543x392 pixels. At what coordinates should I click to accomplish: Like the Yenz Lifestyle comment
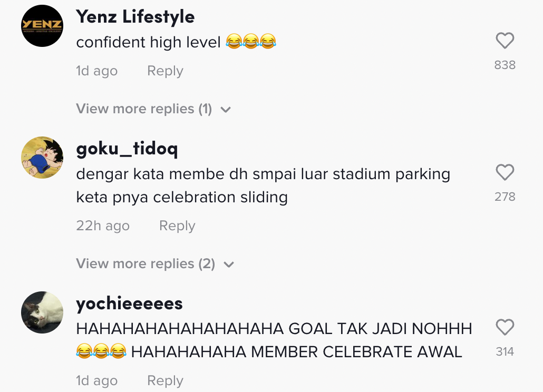point(505,41)
